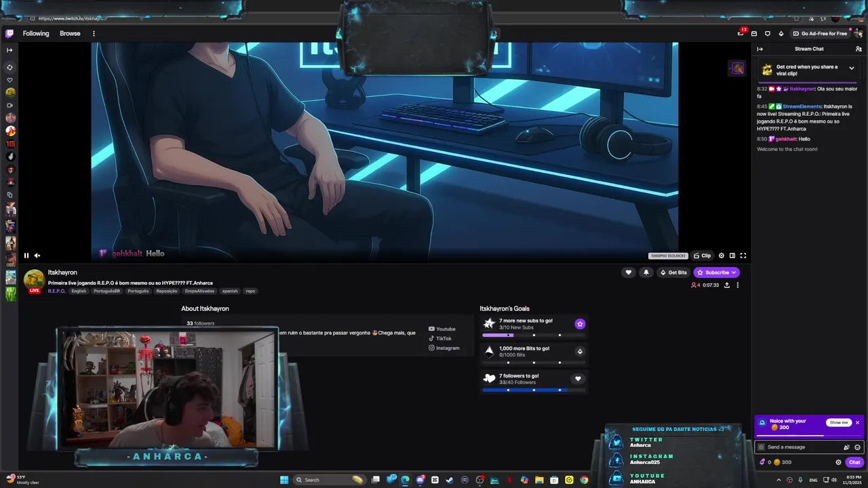Open the Browse page
This screenshot has width=868, height=488.
(x=70, y=33)
